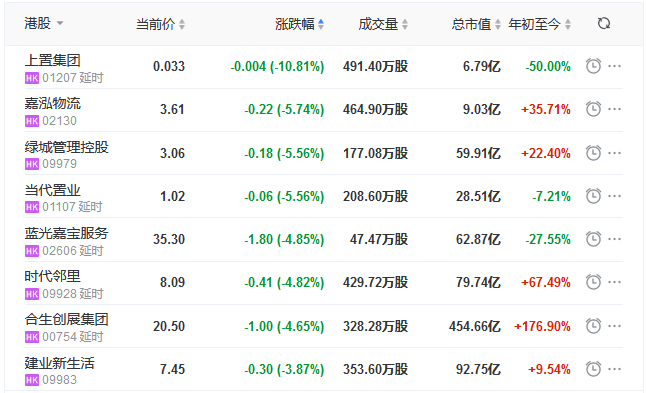Viewport: 647px width, 393px height.
Task: Click the HK badge beside code 09928
Action: (32, 294)
